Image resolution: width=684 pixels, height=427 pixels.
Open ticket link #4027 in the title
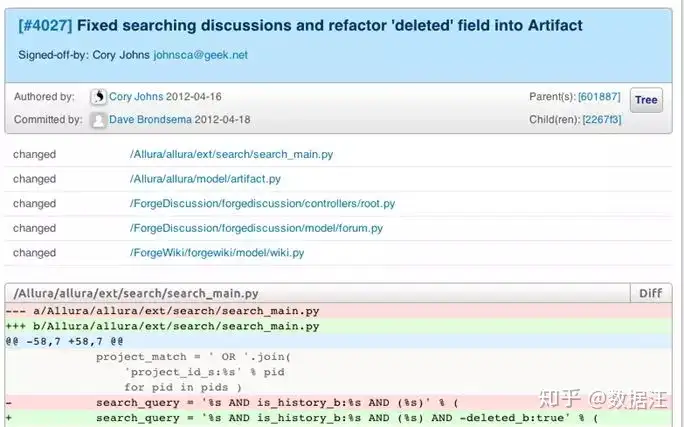point(45,25)
